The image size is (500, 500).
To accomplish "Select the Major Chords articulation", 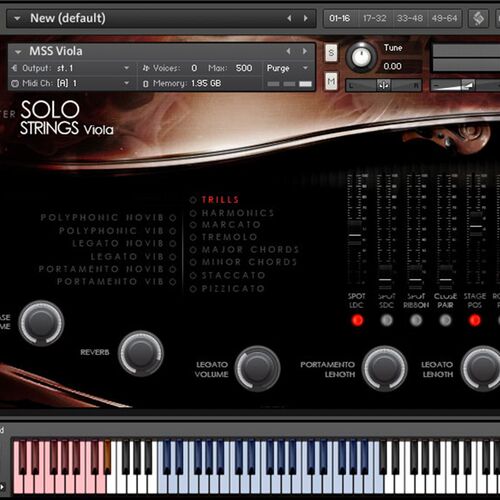I will point(244,249).
